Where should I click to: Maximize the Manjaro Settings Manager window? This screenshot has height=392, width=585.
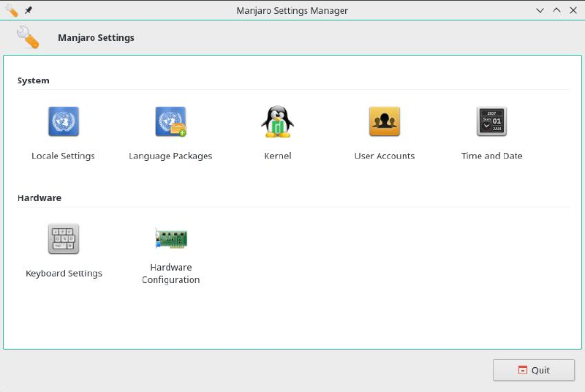click(x=556, y=11)
